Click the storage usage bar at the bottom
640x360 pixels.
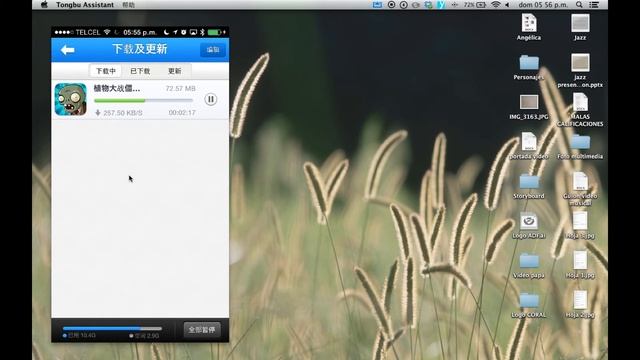click(112, 328)
